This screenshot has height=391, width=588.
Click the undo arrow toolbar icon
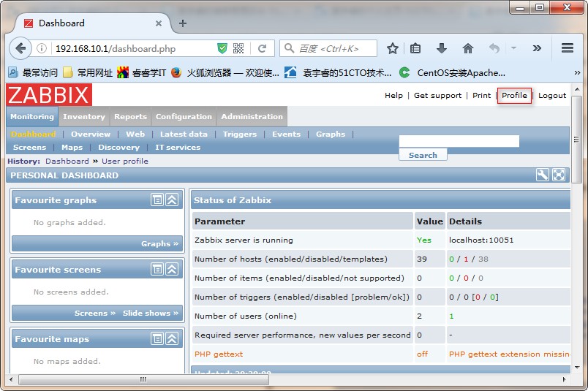coord(494,48)
